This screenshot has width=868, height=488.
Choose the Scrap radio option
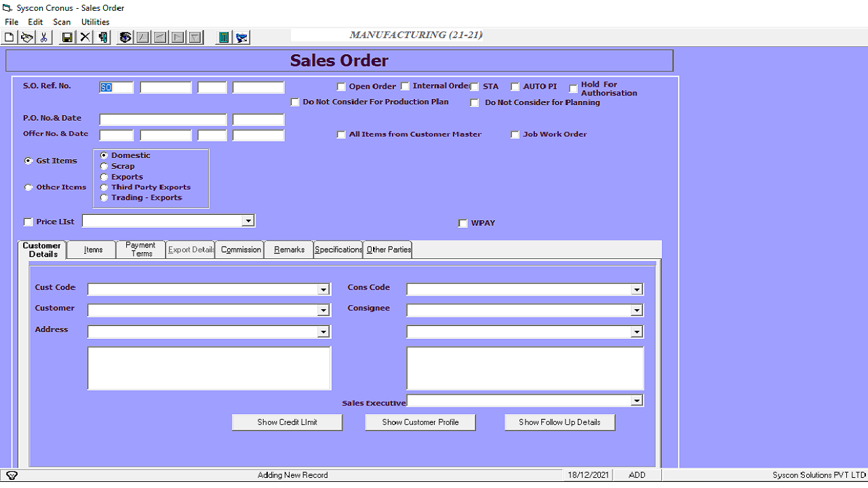104,166
